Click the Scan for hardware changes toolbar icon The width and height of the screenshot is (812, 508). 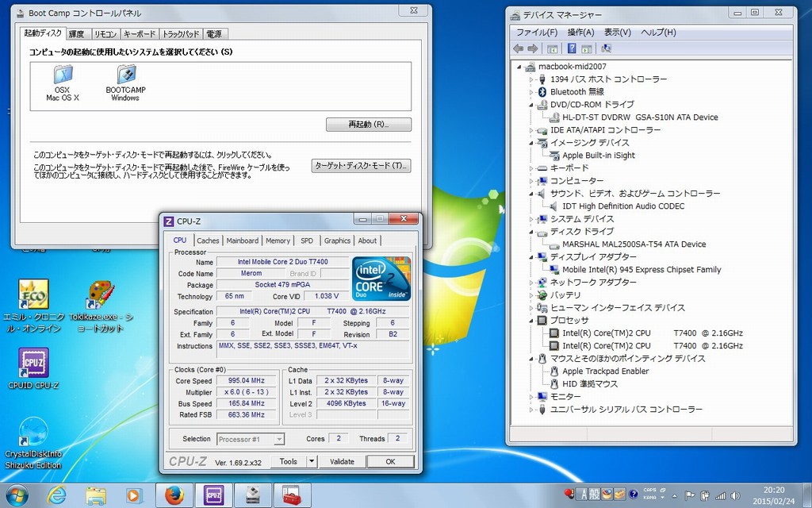tap(606, 48)
